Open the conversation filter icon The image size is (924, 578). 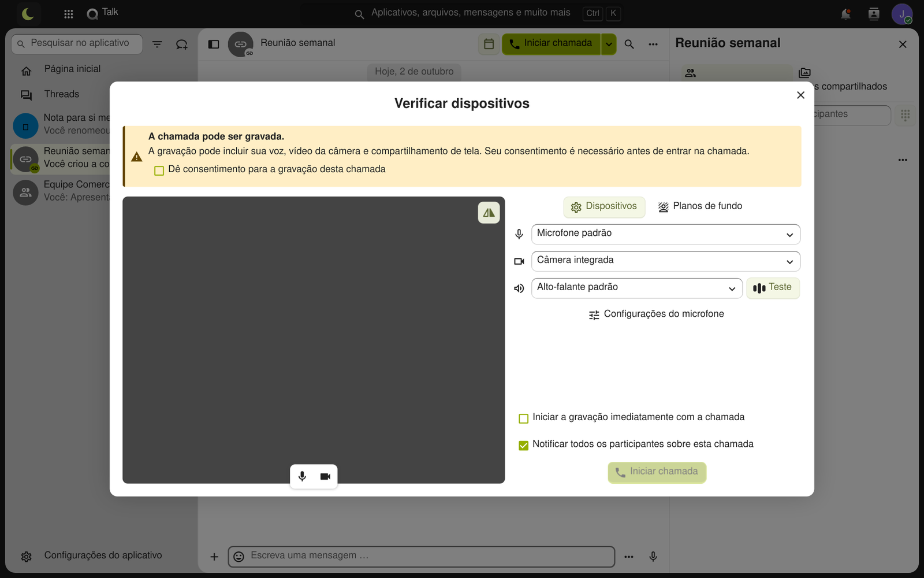157,44
